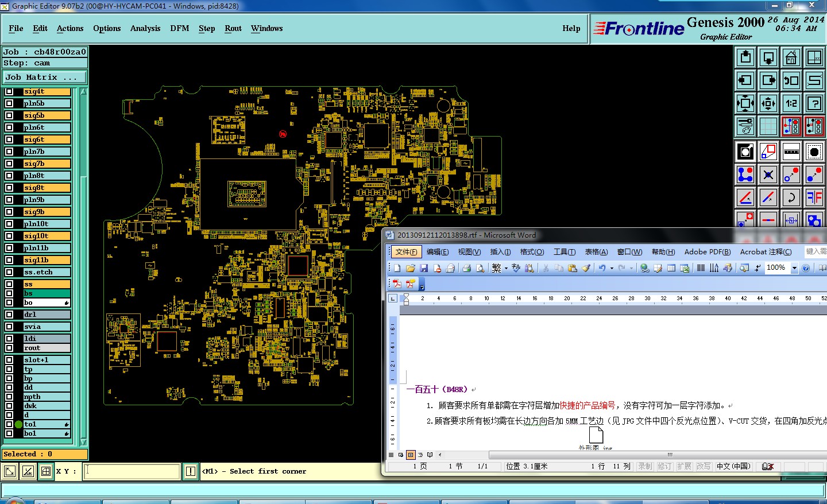
Task: Click the area zoom red-blue rectangles icon
Action: click(768, 152)
